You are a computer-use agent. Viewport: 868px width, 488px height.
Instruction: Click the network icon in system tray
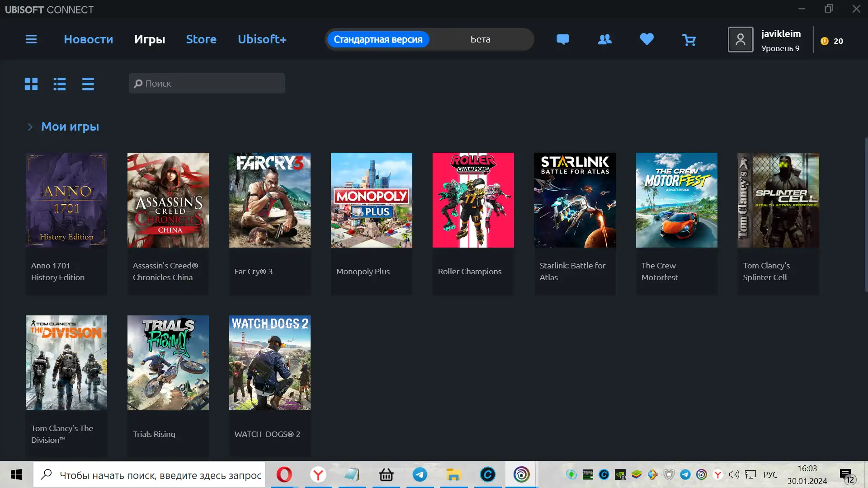pos(750,474)
